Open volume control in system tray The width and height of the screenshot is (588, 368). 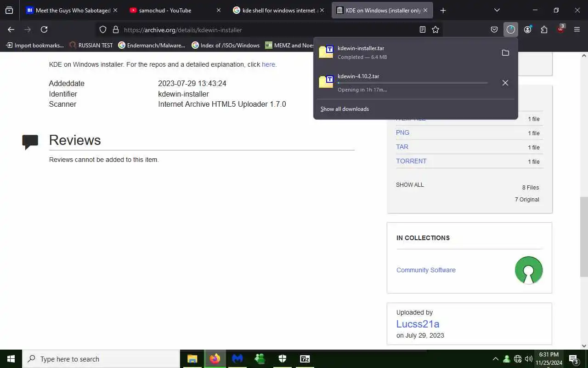529,359
